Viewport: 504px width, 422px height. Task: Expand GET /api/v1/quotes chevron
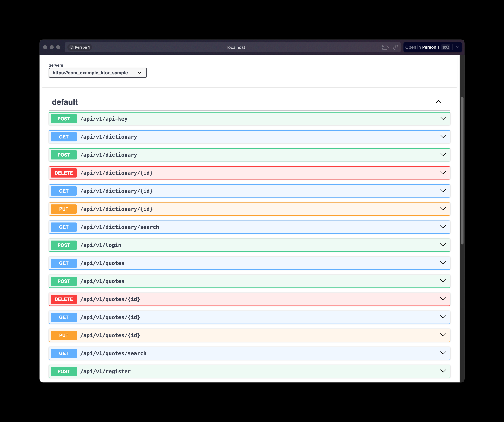click(x=443, y=263)
